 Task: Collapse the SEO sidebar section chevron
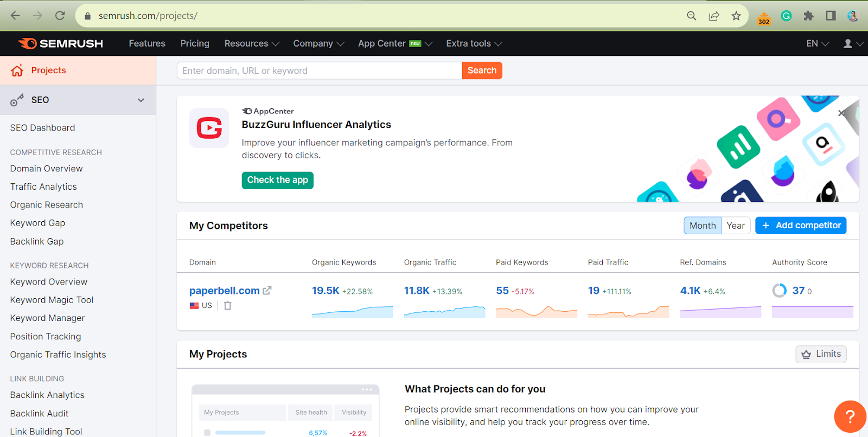pos(141,100)
